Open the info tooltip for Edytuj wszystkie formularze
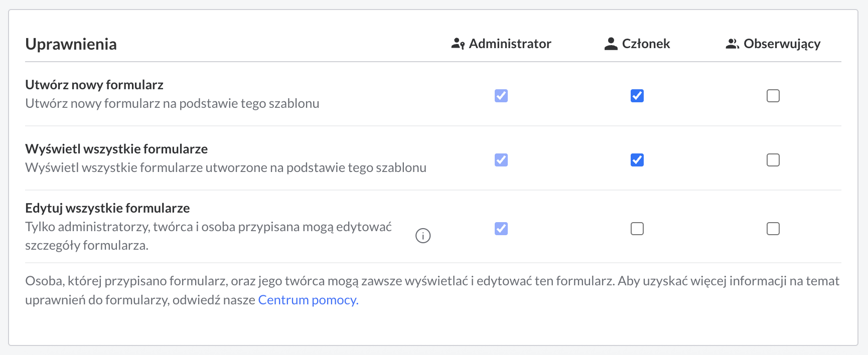 point(423,236)
